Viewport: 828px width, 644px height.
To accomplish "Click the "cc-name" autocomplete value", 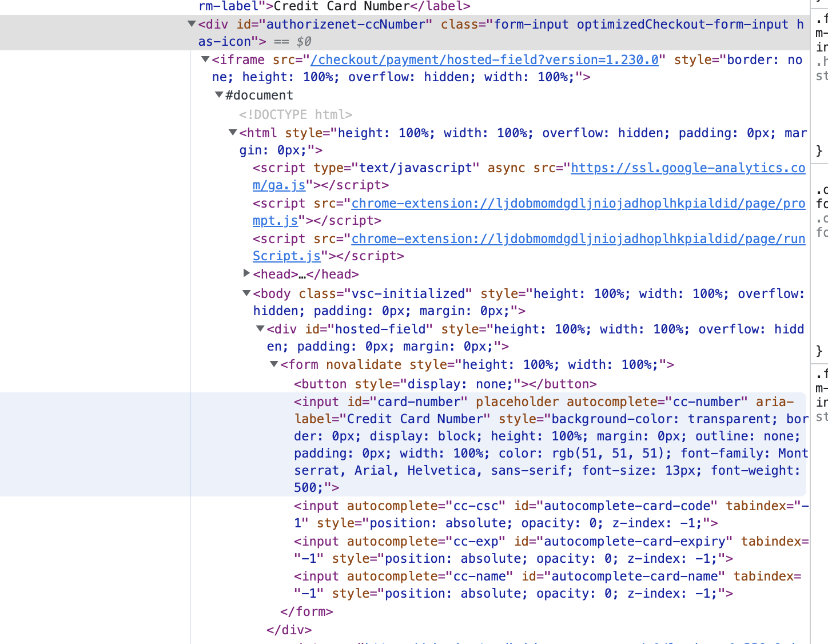I will 479,577.
